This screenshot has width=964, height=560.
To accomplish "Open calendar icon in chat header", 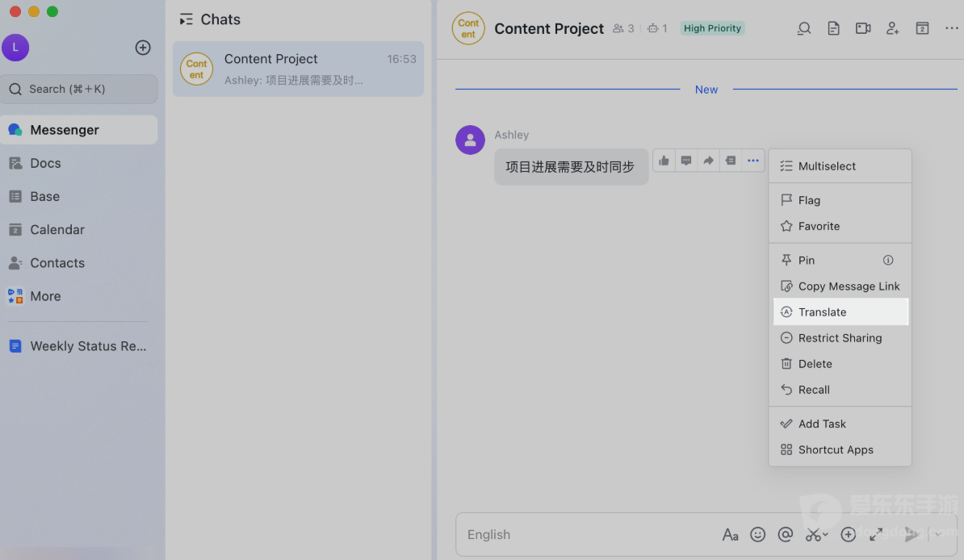I will pos(922,28).
